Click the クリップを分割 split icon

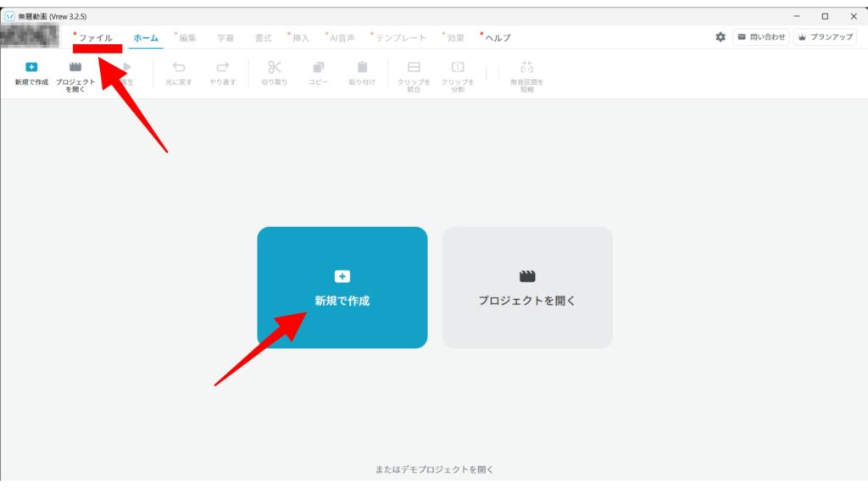tap(458, 67)
